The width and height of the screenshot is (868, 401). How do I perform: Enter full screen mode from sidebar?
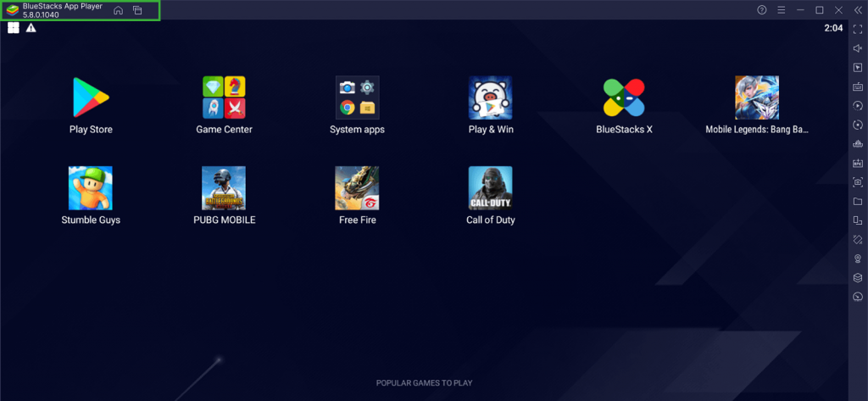[858, 30]
